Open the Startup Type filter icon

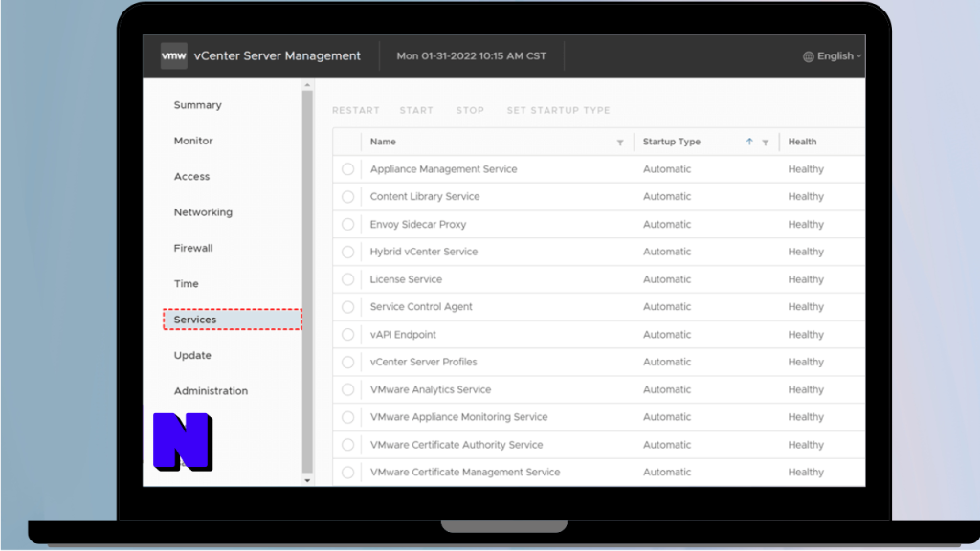[x=765, y=143]
